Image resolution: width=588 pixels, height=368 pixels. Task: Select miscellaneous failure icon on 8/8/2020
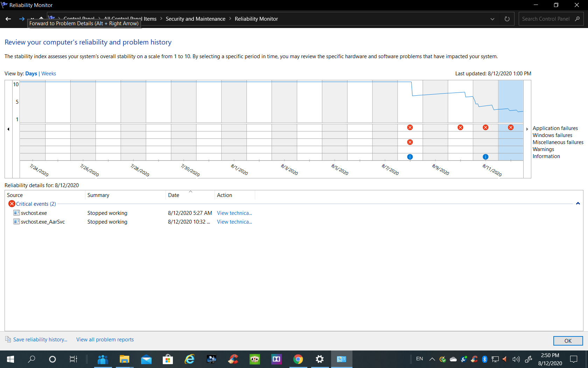click(410, 142)
